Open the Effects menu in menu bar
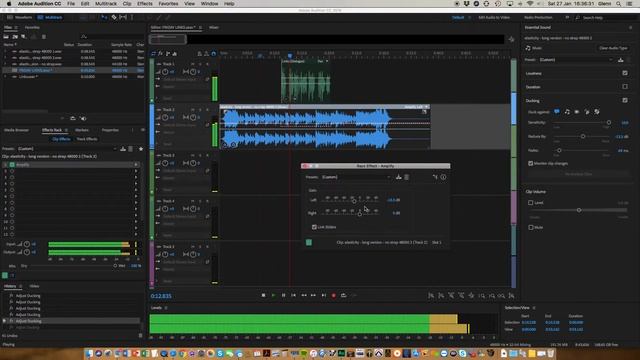Image resolution: width=640 pixels, height=360 pixels. pos(144,4)
